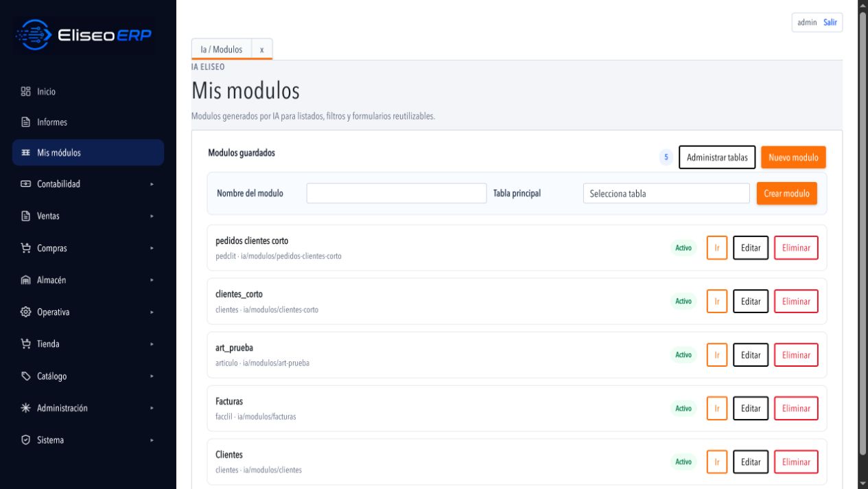Click the Nuevo modulo button
This screenshot has height=489, width=868.
[793, 157]
